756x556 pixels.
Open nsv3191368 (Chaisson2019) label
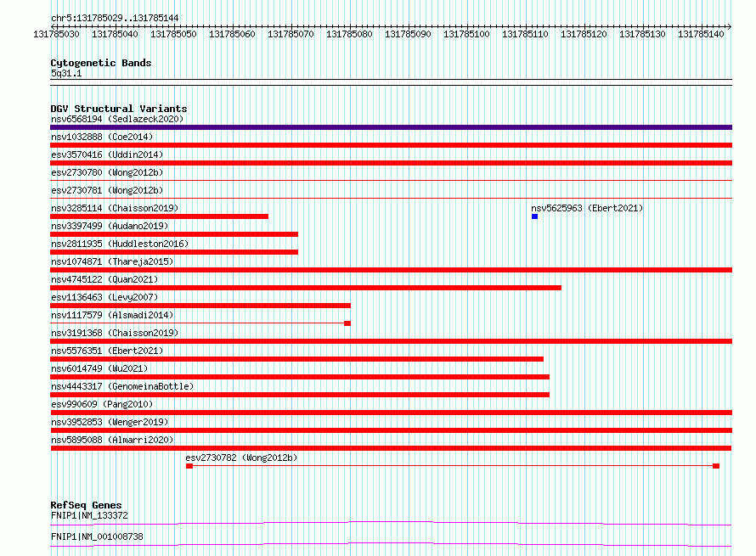[115, 333]
